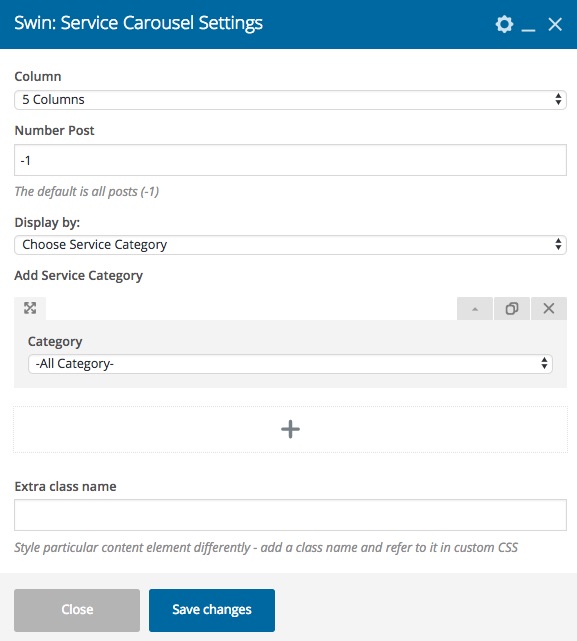Click the Column dropdown stepper arrows
The width and height of the screenshot is (577, 641).
[558, 99]
